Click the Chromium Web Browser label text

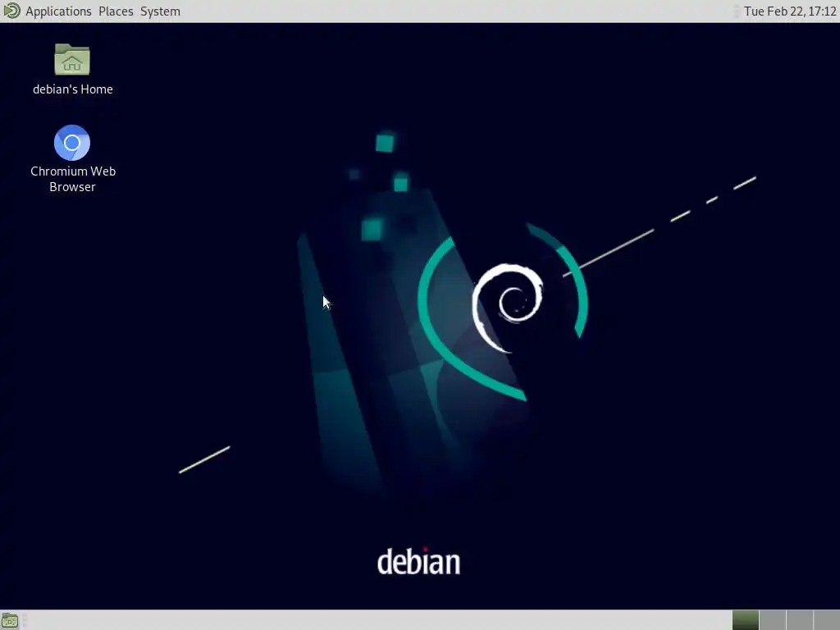(73, 179)
